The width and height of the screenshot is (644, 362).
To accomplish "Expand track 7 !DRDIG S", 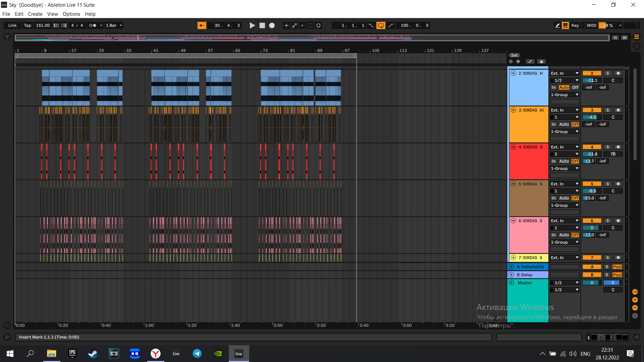I will (513, 257).
